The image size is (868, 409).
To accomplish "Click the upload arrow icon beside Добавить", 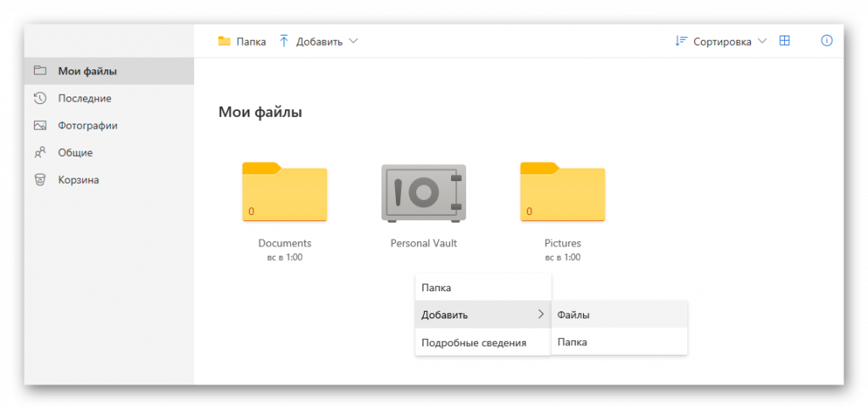I will click(x=284, y=41).
